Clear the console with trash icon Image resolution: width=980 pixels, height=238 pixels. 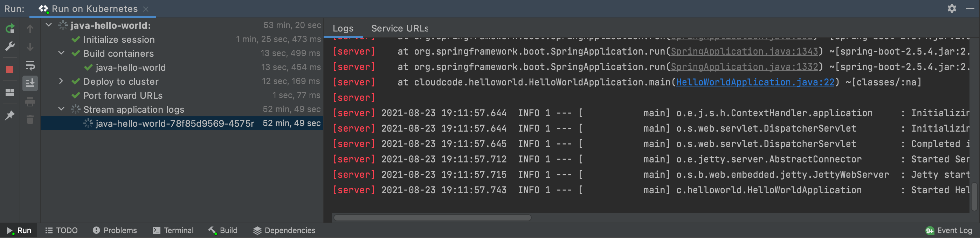coord(30,119)
